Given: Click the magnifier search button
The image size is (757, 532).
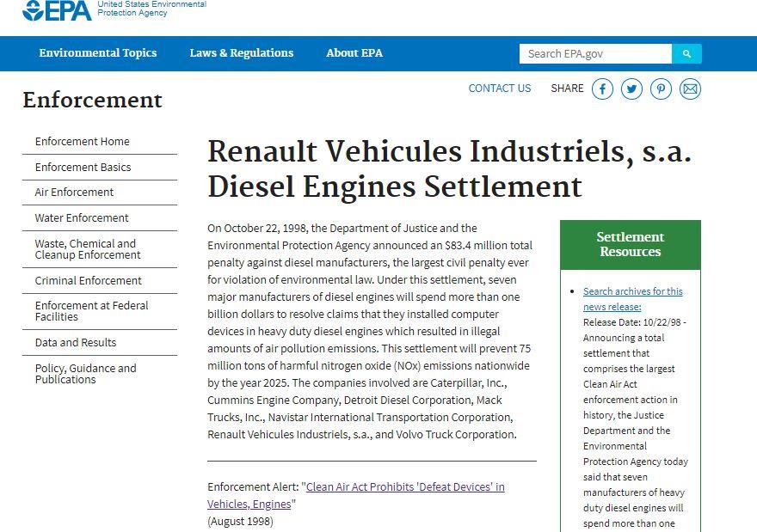Looking at the screenshot, I should tap(686, 53).
